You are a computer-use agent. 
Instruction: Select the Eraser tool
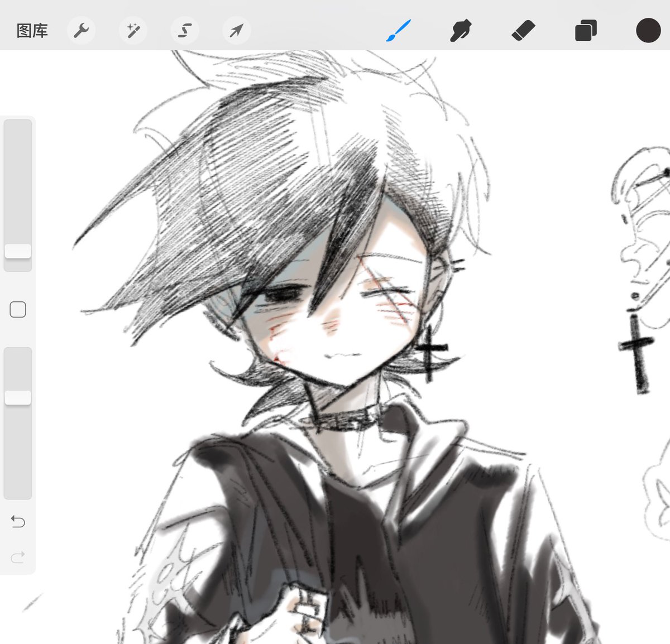524,30
